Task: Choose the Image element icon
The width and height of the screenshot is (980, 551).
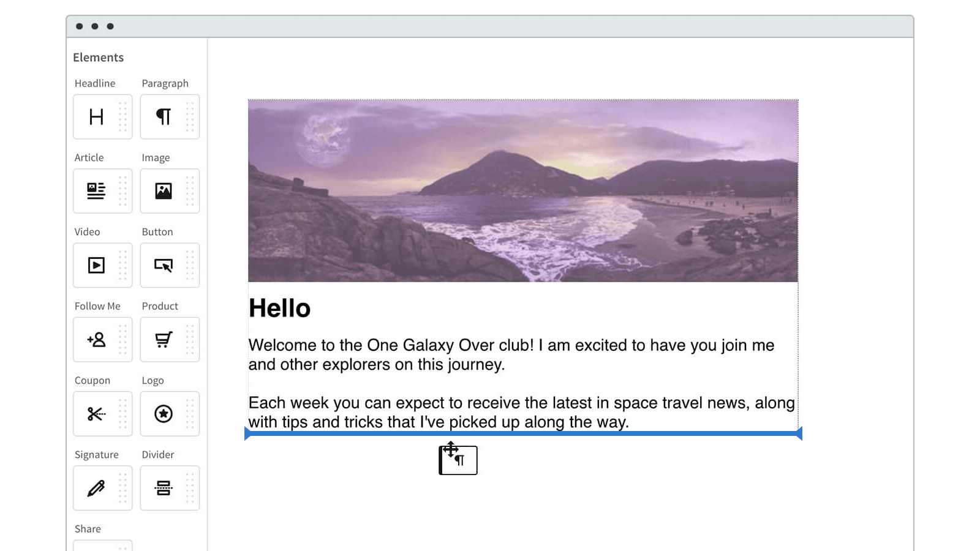Action: (165, 191)
